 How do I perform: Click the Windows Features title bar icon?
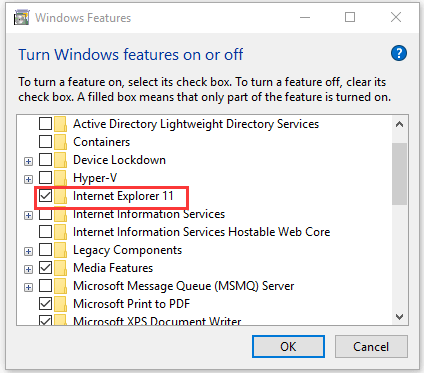(22, 17)
